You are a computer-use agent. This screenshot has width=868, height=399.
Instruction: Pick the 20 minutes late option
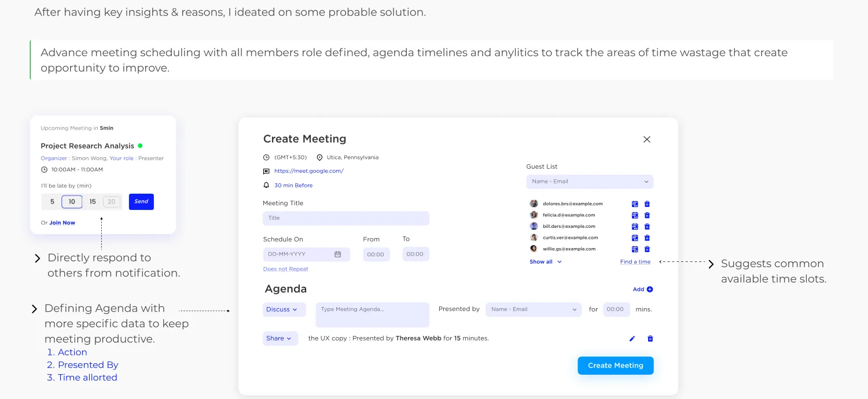pyautogui.click(x=112, y=202)
